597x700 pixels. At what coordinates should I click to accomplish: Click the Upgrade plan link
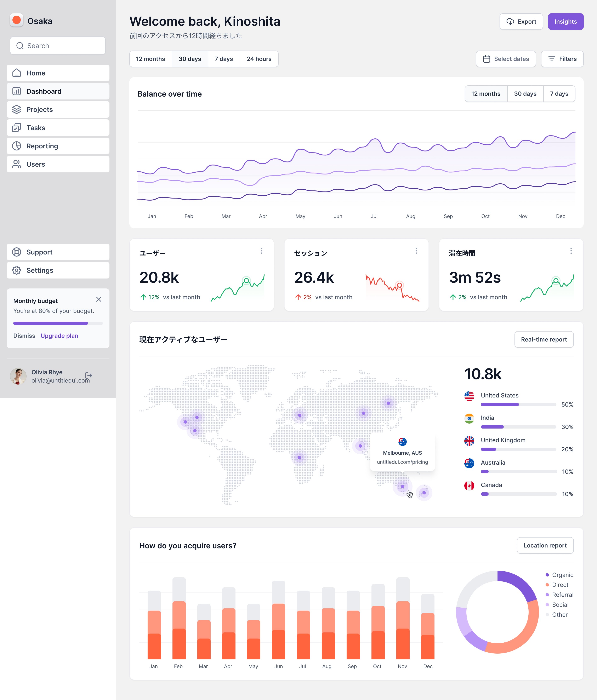click(59, 336)
